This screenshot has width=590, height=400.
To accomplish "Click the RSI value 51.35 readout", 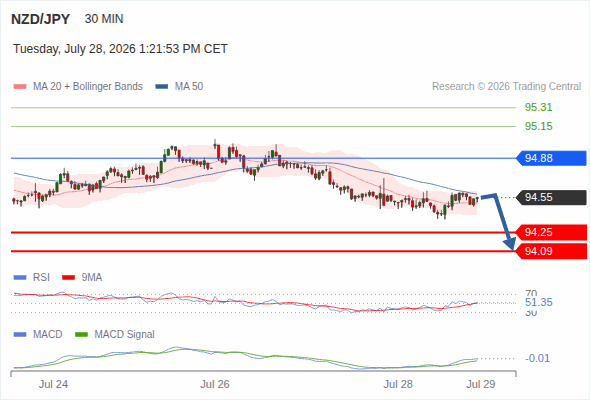I will pos(538,303).
